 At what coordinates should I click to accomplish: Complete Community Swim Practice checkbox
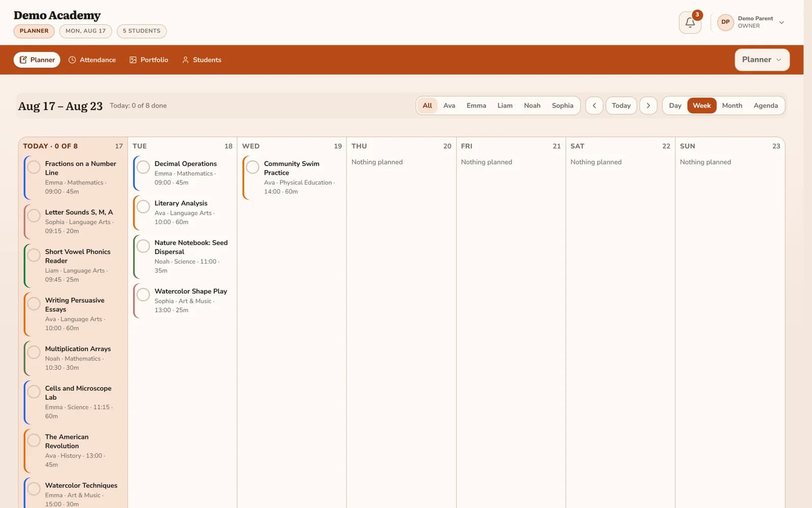point(253,167)
